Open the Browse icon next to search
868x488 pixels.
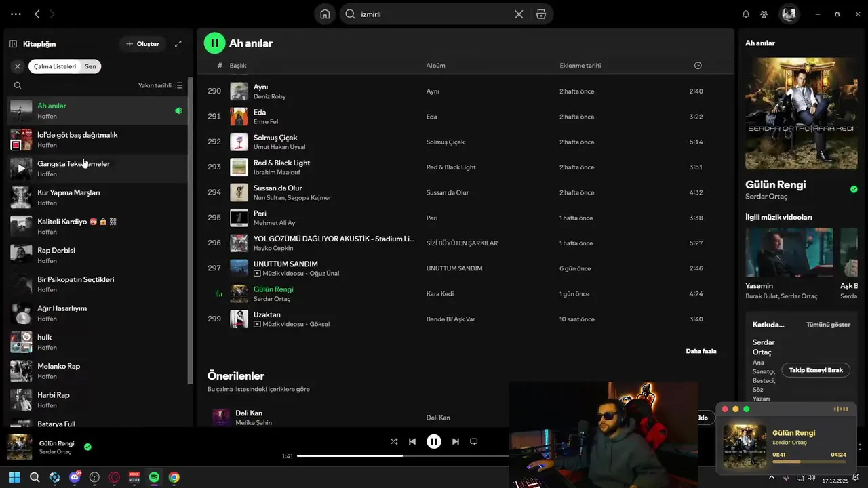pyautogui.click(x=540, y=14)
